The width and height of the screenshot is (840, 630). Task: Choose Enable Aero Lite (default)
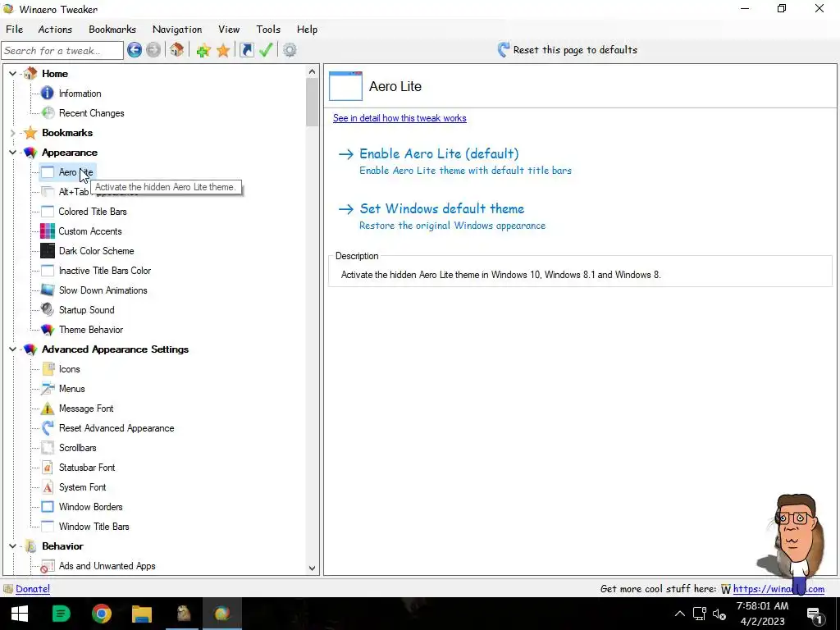(439, 153)
